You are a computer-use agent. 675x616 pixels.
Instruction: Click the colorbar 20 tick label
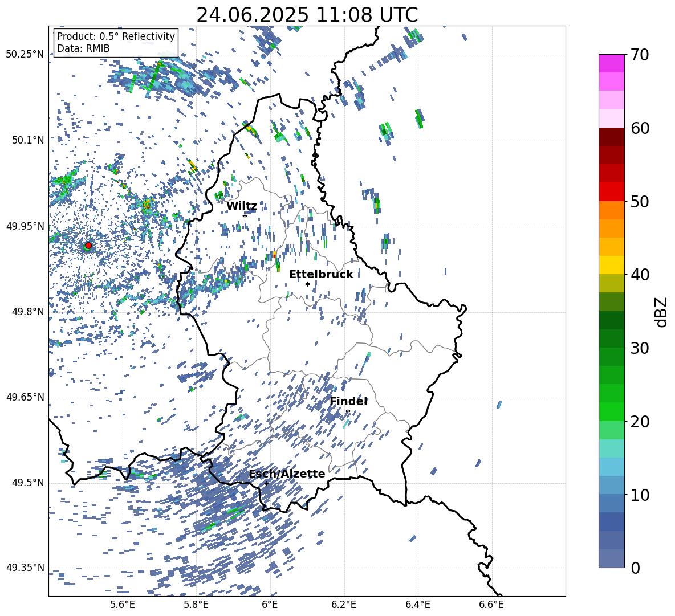(640, 421)
